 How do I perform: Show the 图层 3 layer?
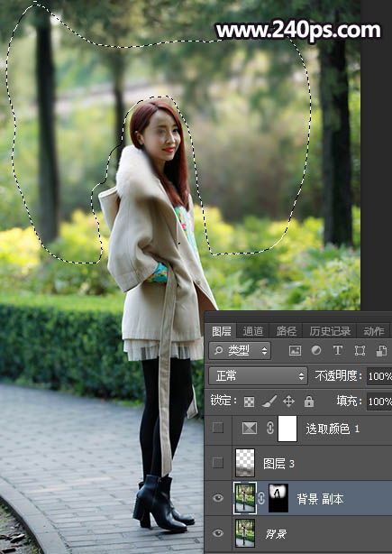tap(218, 463)
